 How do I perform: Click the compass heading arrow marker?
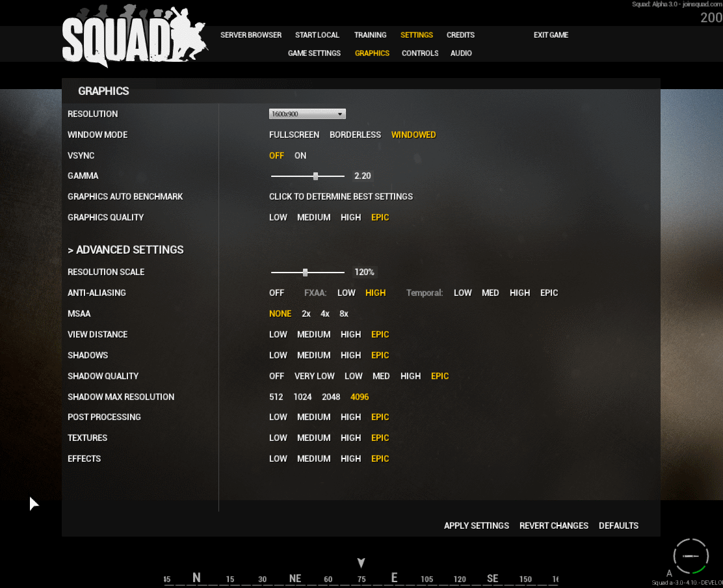[x=361, y=563]
